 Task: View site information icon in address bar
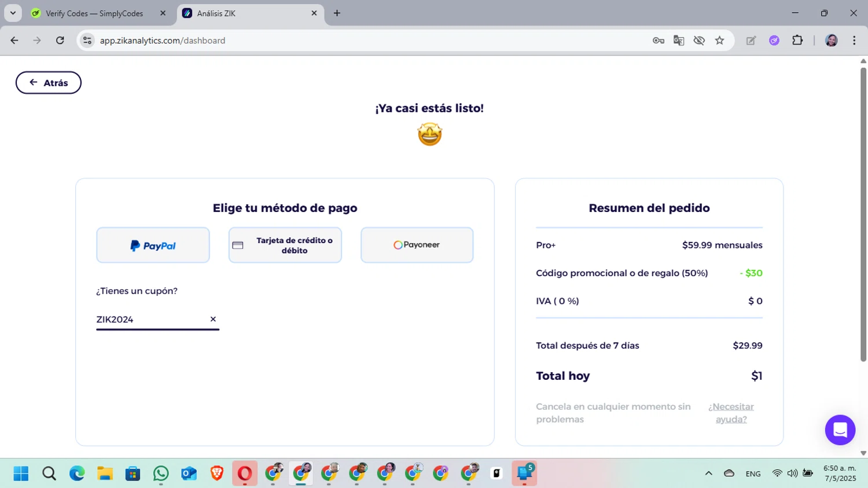click(x=87, y=41)
